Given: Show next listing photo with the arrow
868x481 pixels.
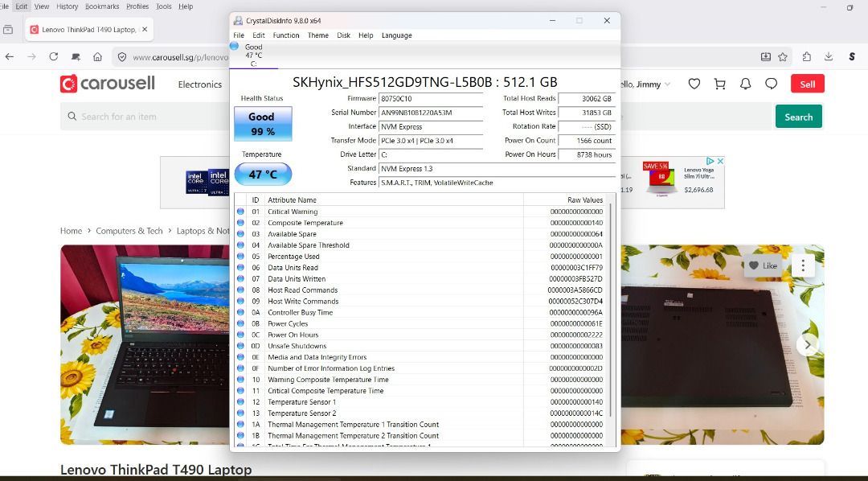Looking at the screenshot, I should [x=808, y=345].
